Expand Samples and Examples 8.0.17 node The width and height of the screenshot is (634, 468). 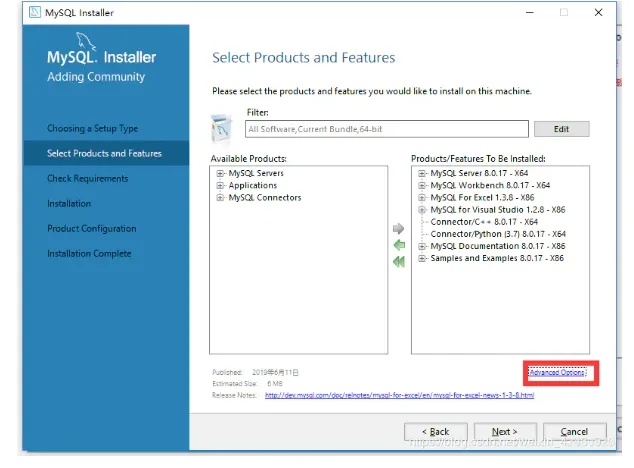point(422,258)
